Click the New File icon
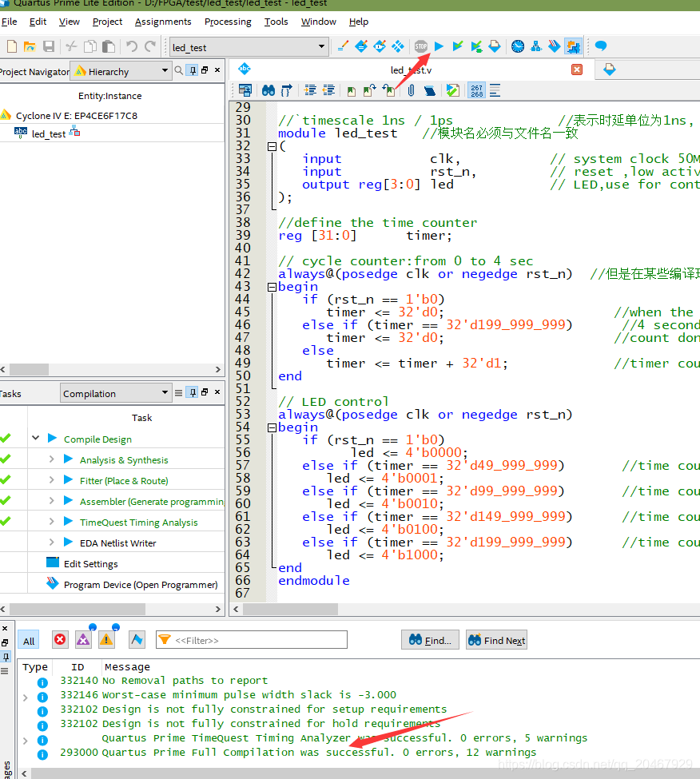Image resolution: width=700 pixels, height=779 pixels. click(x=12, y=46)
